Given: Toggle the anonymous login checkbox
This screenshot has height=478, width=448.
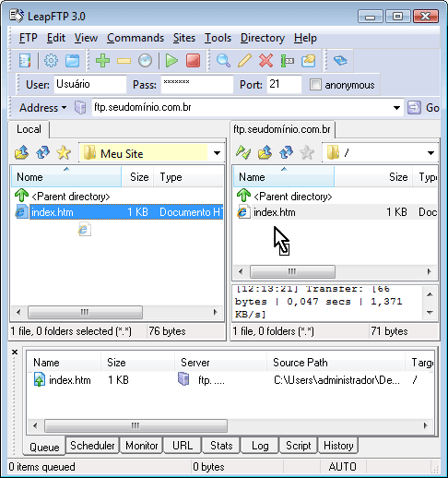Looking at the screenshot, I should point(315,84).
